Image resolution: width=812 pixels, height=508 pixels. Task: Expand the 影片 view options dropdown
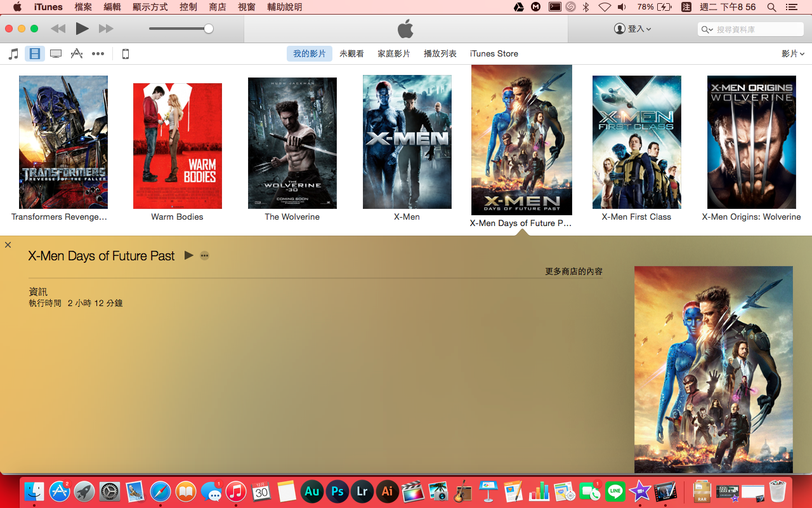(793, 54)
